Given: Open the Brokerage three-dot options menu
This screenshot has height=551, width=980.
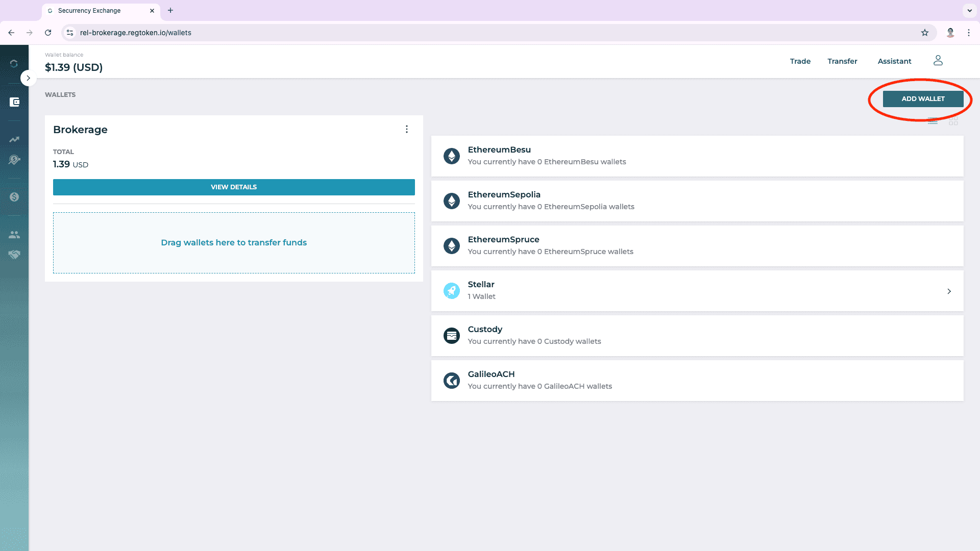Looking at the screenshot, I should (407, 130).
